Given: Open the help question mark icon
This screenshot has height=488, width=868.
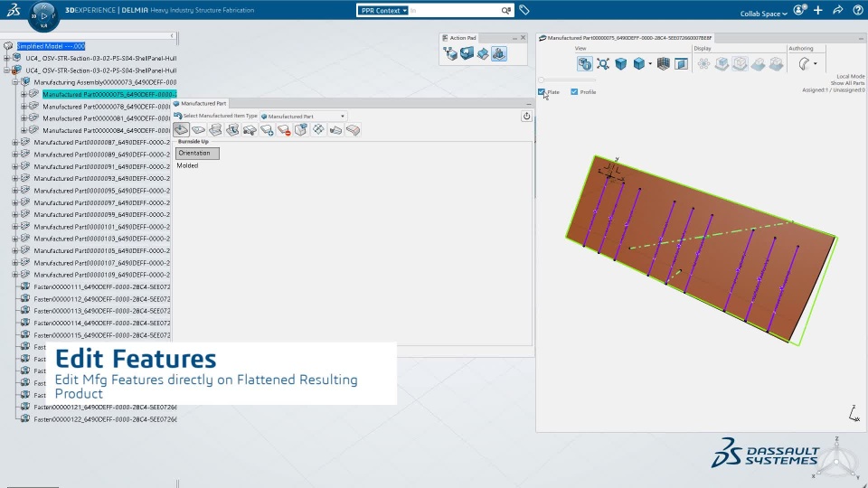Looking at the screenshot, I should click(x=857, y=10).
